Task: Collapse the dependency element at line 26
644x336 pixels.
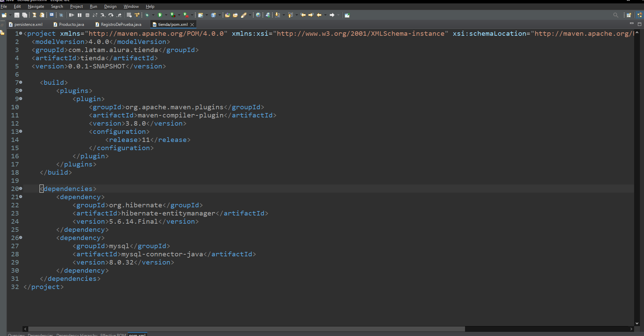Action: (21, 237)
